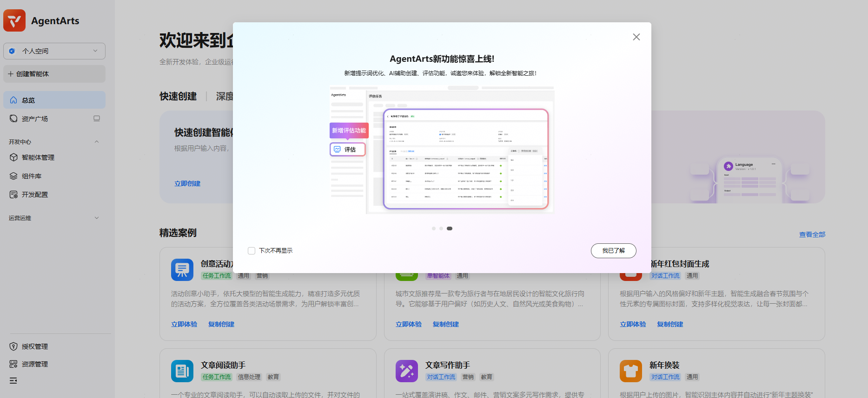Screen dimensions: 868x398
Task: Click the 创意活动 card icon
Action: [182, 270]
